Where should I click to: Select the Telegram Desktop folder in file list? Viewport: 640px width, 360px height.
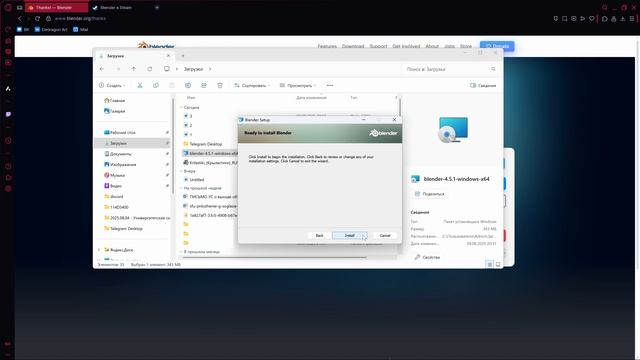(203, 144)
